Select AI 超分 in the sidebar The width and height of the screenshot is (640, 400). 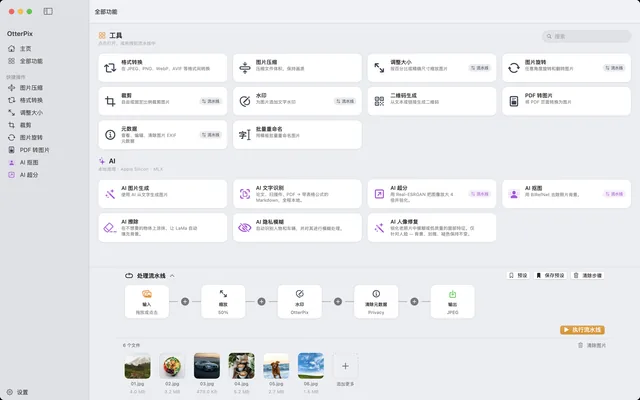pos(23,175)
